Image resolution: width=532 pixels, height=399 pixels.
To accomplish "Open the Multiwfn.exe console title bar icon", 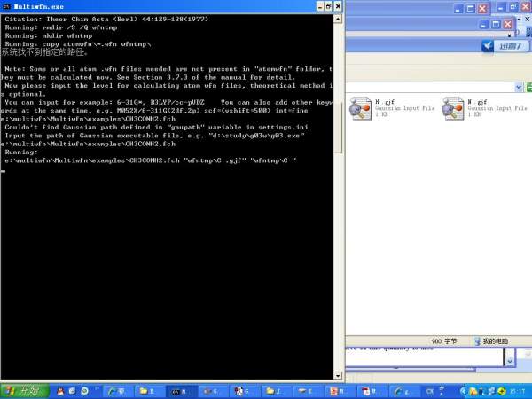I will tap(7, 6).
